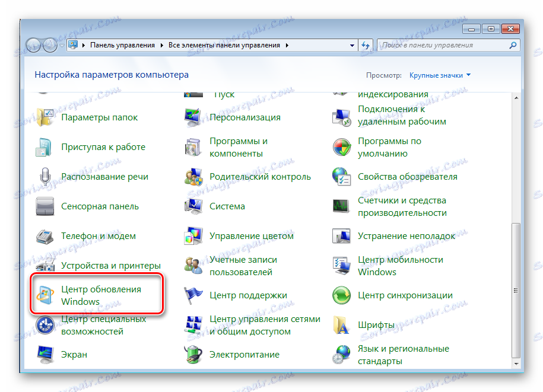Click the Шрифты fonts icon
The height and width of the screenshot is (392, 543).
pyautogui.click(x=341, y=325)
